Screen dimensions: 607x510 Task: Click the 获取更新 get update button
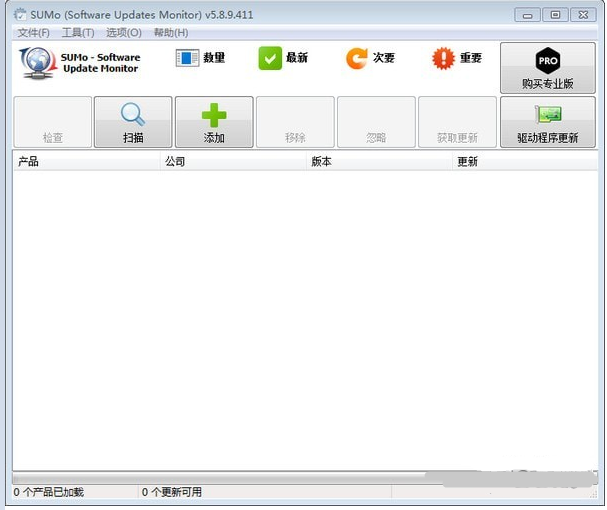click(x=457, y=122)
